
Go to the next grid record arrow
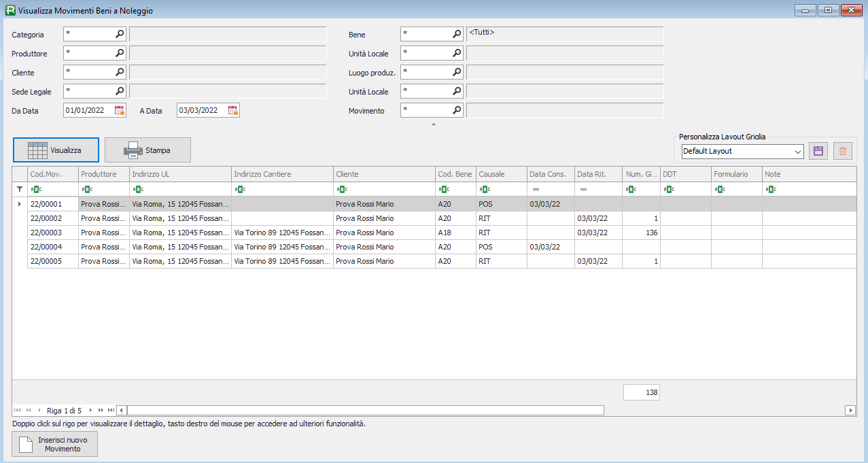pos(90,410)
